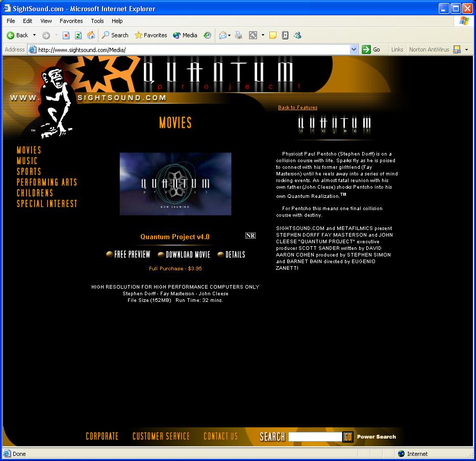Screen dimensions: 476x461
Task: Open the View menu
Action: pyautogui.click(x=46, y=21)
